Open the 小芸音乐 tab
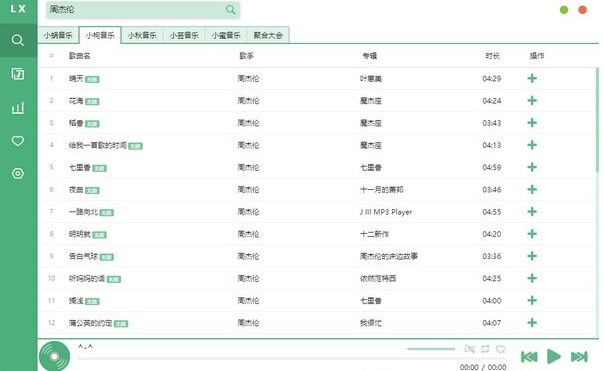 (184, 35)
